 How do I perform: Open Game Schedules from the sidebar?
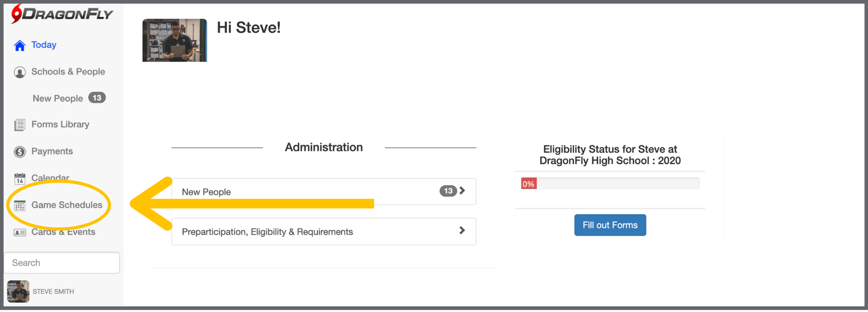[67, 205]
